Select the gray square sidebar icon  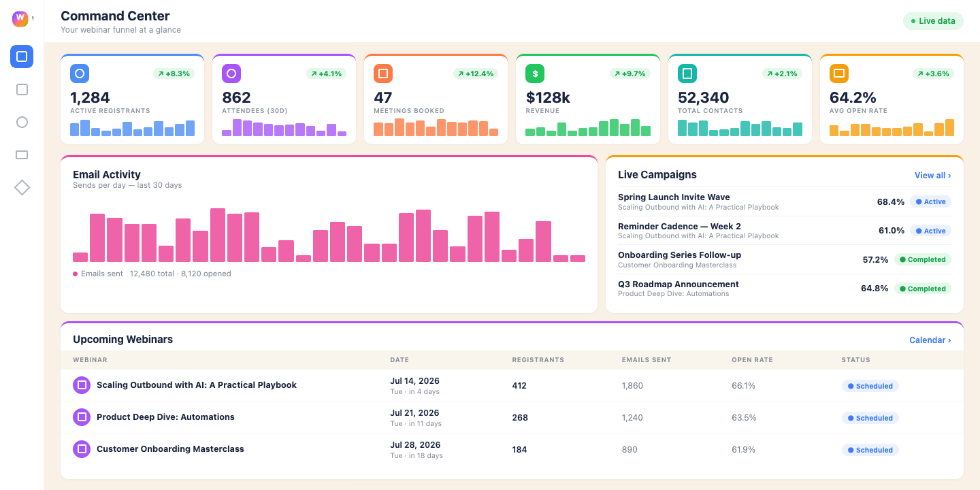[x=22, y=89]
